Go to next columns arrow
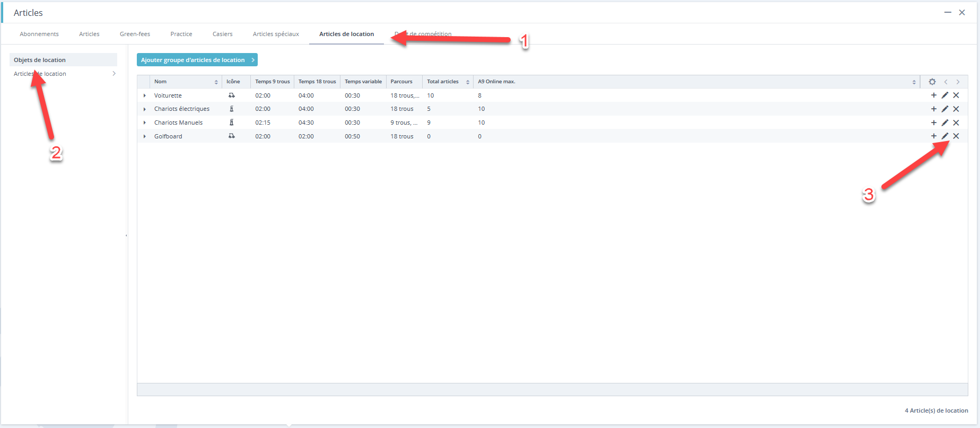Image resolution: width=980 pixels, height=428 pixels. tap(958, 82)
